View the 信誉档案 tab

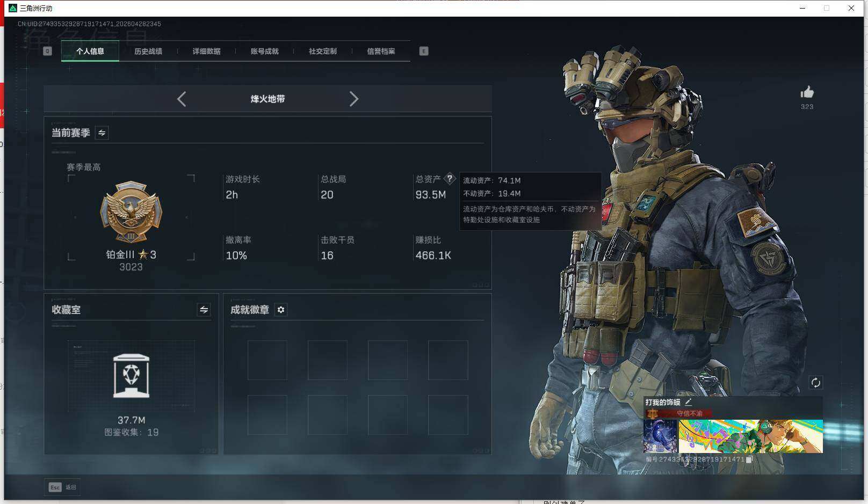381,52
